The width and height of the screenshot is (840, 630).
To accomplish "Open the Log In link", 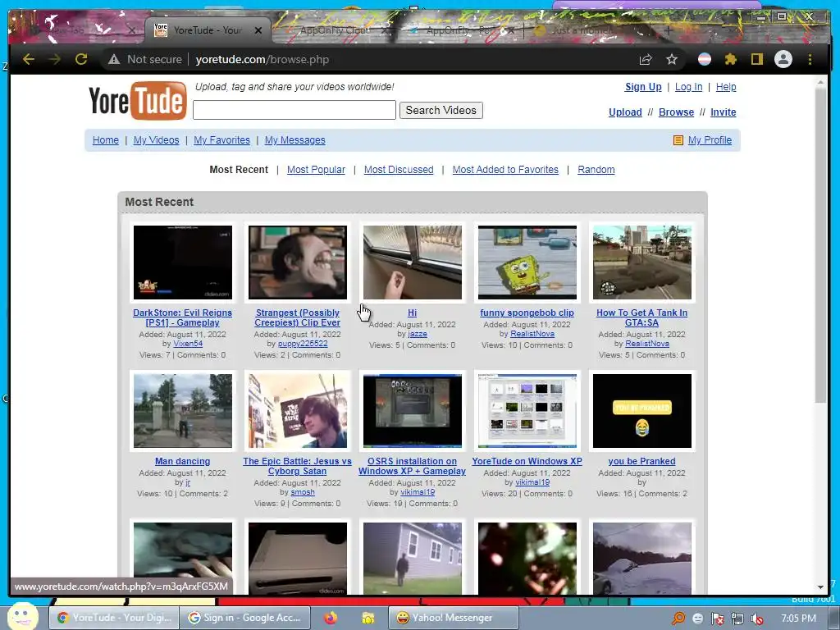I will pyautogui.click(x=688, y=87).
